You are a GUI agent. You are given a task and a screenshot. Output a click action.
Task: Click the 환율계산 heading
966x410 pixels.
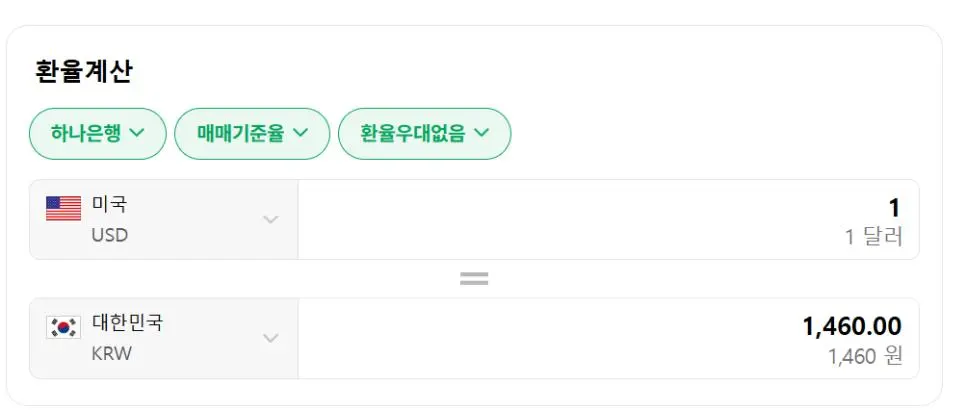point(83,72)
